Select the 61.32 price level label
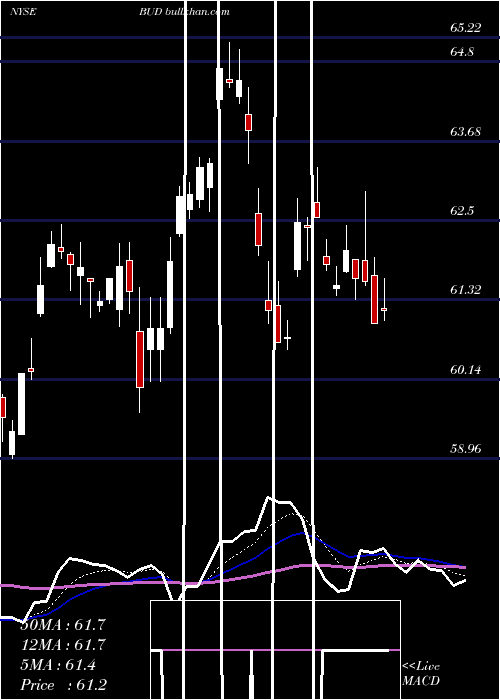The height and width of the screenshot is (700, 500). point(465,290)
